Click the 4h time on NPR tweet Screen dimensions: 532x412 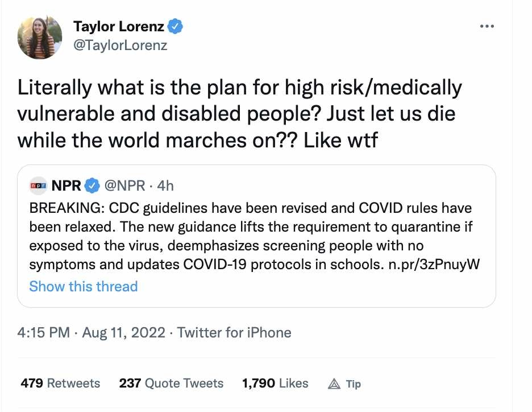pyautogui.click(x=165, y=186)
